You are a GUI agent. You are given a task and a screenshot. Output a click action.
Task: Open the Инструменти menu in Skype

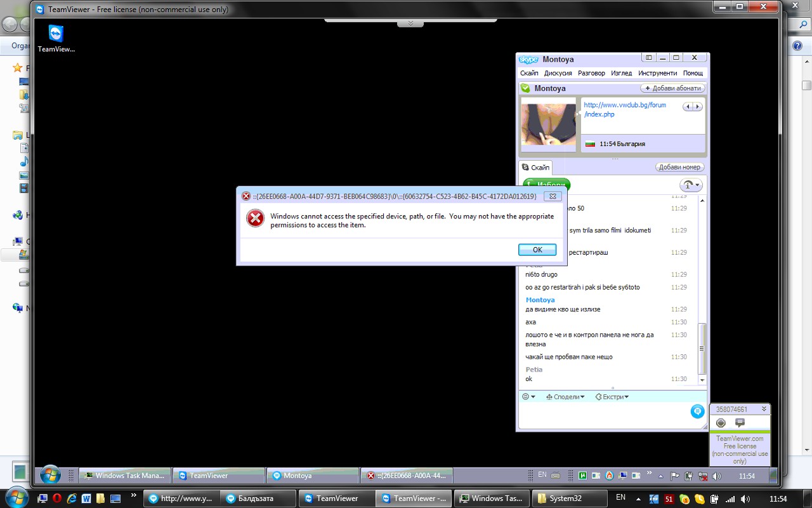[x=657, y=73]
